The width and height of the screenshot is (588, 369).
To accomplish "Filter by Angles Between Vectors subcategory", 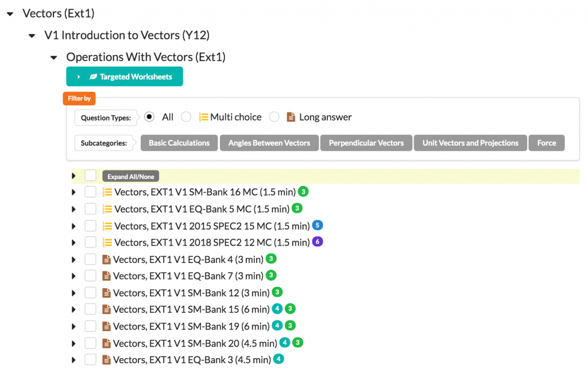I will 269,143.
